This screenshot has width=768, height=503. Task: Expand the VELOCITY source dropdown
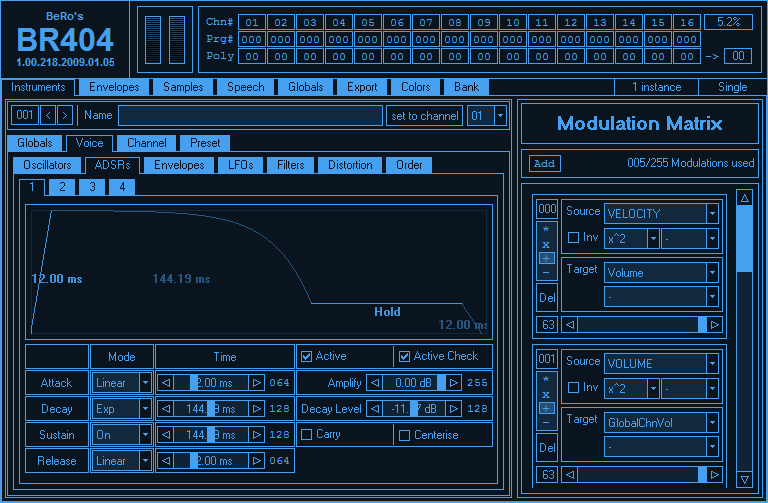pyautogui.click(x=712, y=213)
